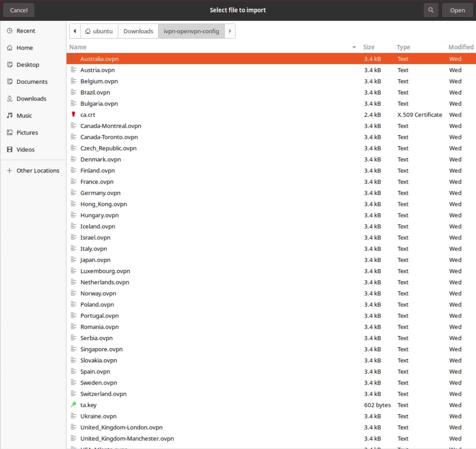476x449 pixels.
Task: Select Switzerland.ovpn file
Action: point(271,394)
